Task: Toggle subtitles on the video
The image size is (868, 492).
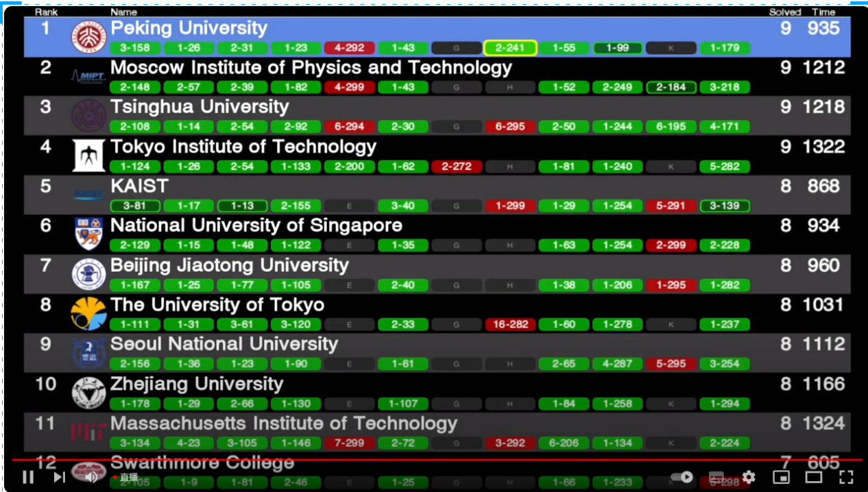Action: point(716,477)
